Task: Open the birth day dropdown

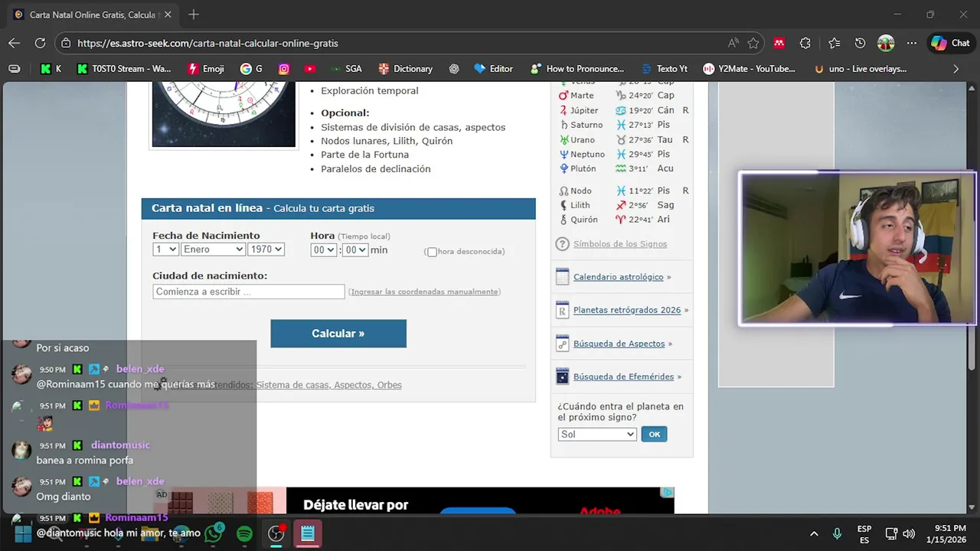Action: (165, 249)
